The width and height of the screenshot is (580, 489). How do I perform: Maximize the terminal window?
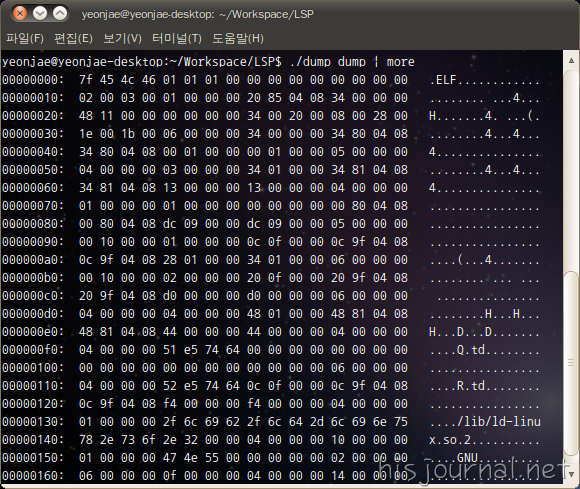click(60, 14)
